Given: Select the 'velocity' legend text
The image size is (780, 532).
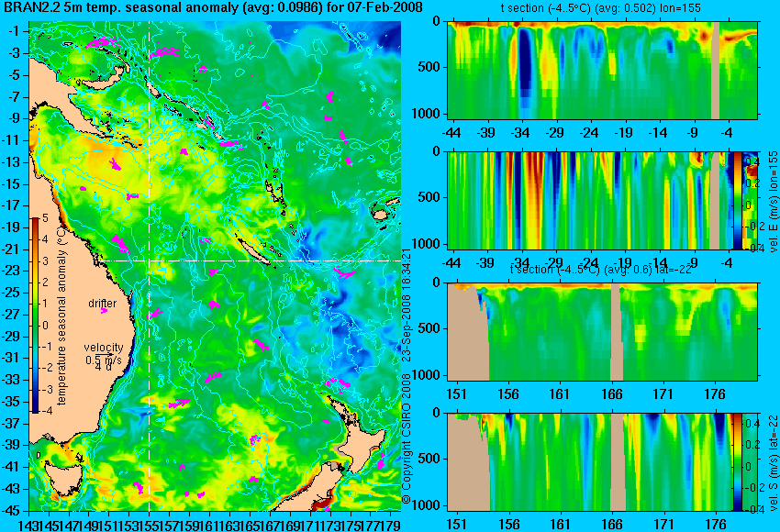Looking at the screenshot, I should (104, 348).
